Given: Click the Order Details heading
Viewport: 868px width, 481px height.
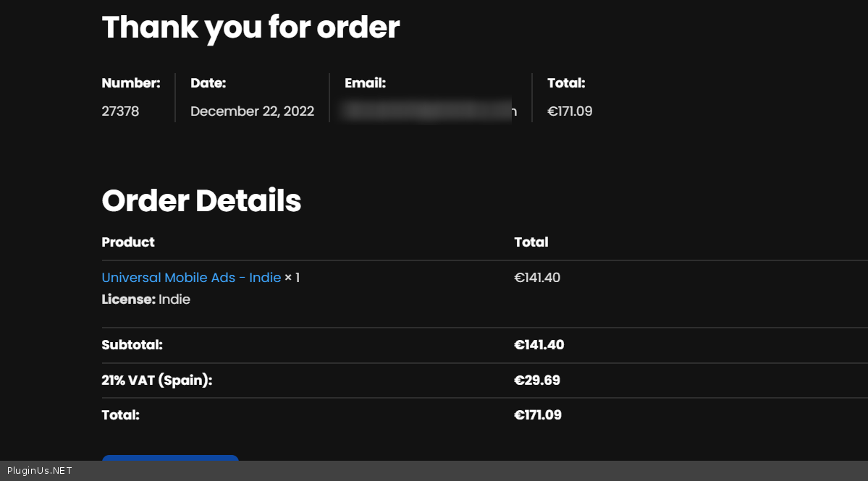Looking at the screenshot, I should (x=201, y=200).
